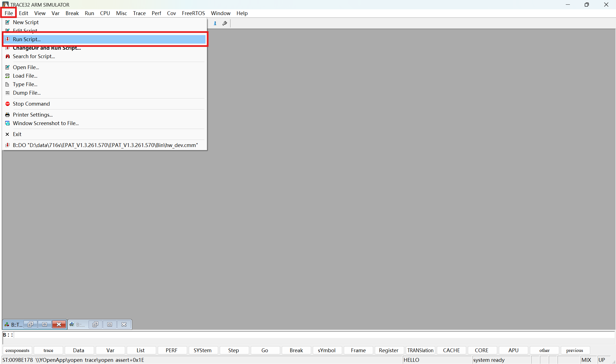616x364 pixels.
Task: Click the Search for Script binoculars icon
Action: coord(7,56)
